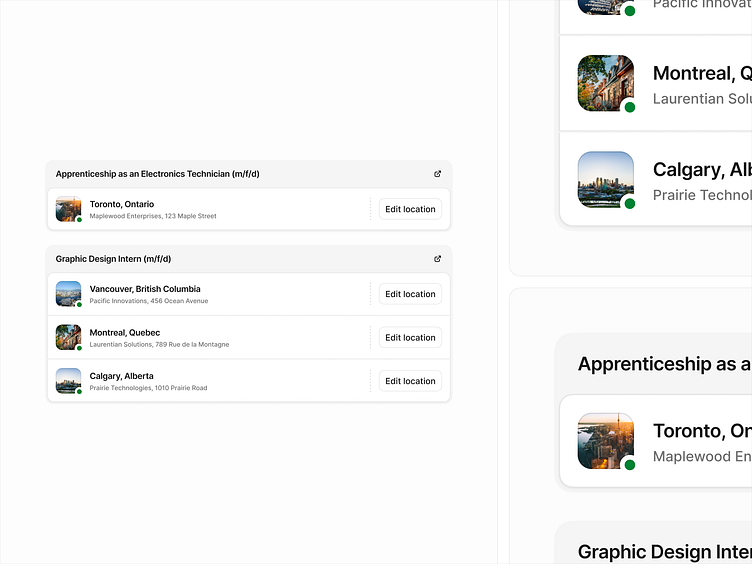
Task: Open external link icon for Apprenticeship Electronics Technician
Action: 437,174
